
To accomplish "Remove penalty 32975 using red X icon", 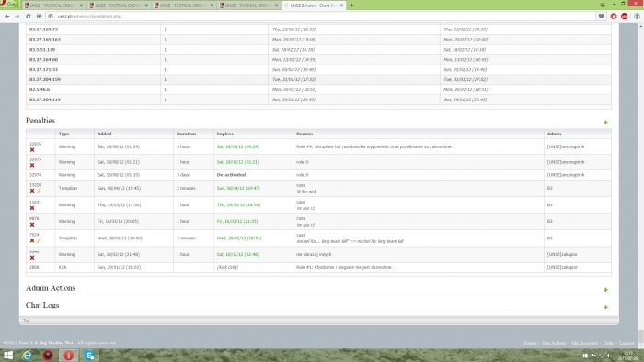I will coord(32,166).
